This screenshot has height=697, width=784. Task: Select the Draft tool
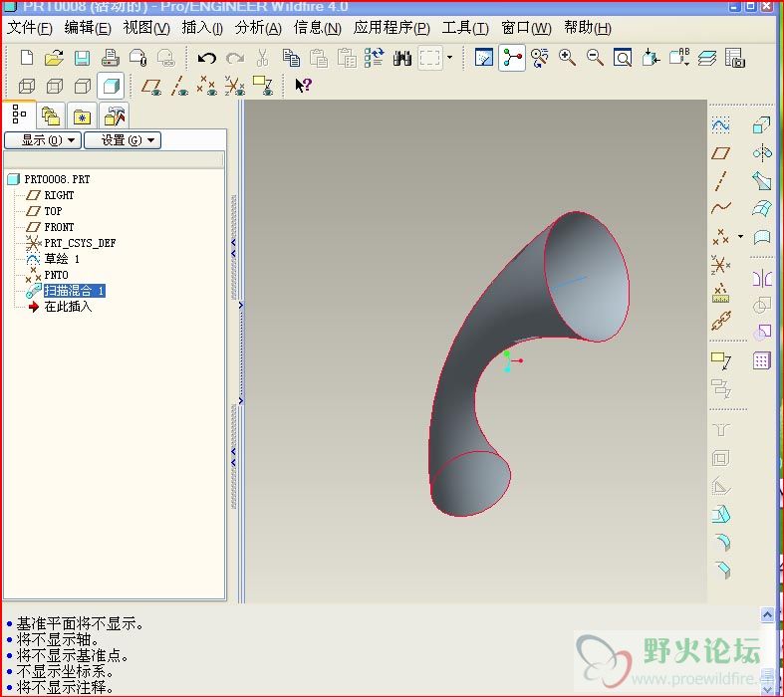pyautogui.click(x=720, y=514)
